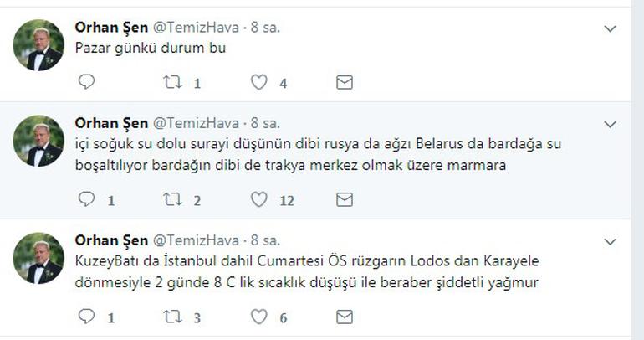
Task: Send "Pazar günkü durum bu" tweet via message
Action: coord(344,82)
